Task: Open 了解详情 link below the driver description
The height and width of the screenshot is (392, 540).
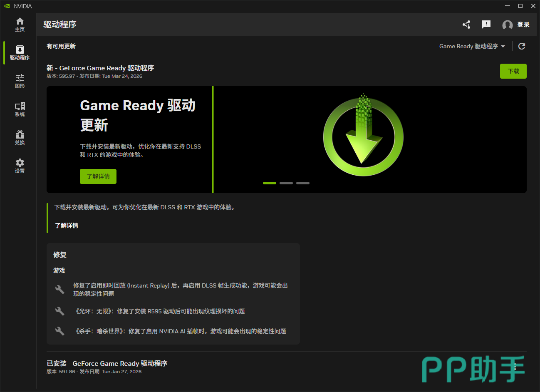Action: tap(67, 226)
